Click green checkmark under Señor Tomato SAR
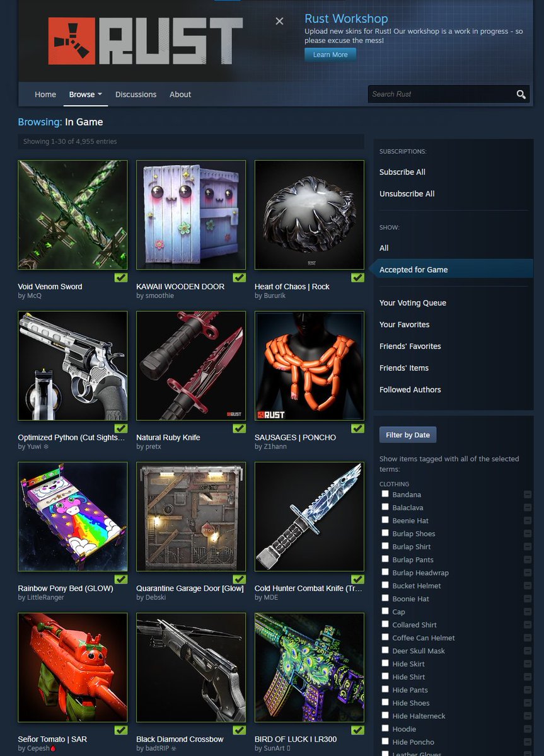 click(121, 730)
